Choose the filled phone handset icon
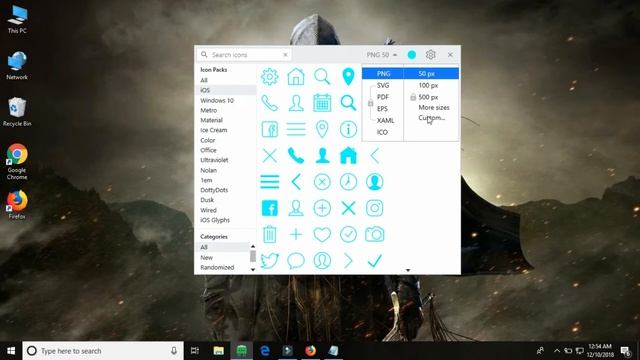 coord(296,156)
